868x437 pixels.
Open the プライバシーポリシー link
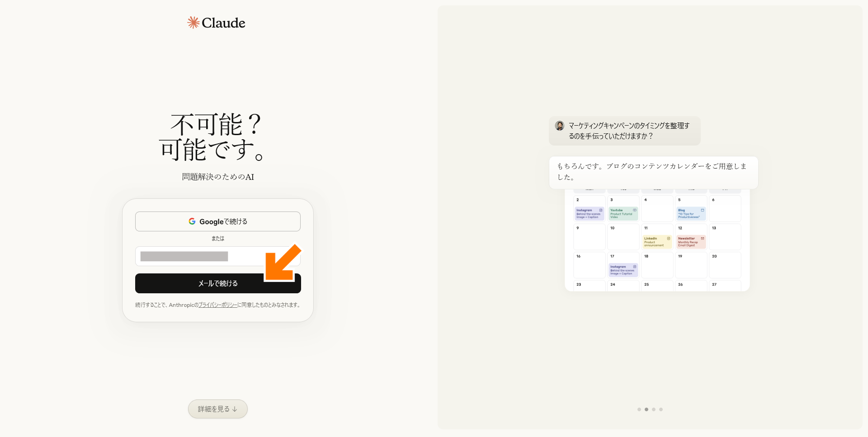pyautogui.click(x=218, y=305)
